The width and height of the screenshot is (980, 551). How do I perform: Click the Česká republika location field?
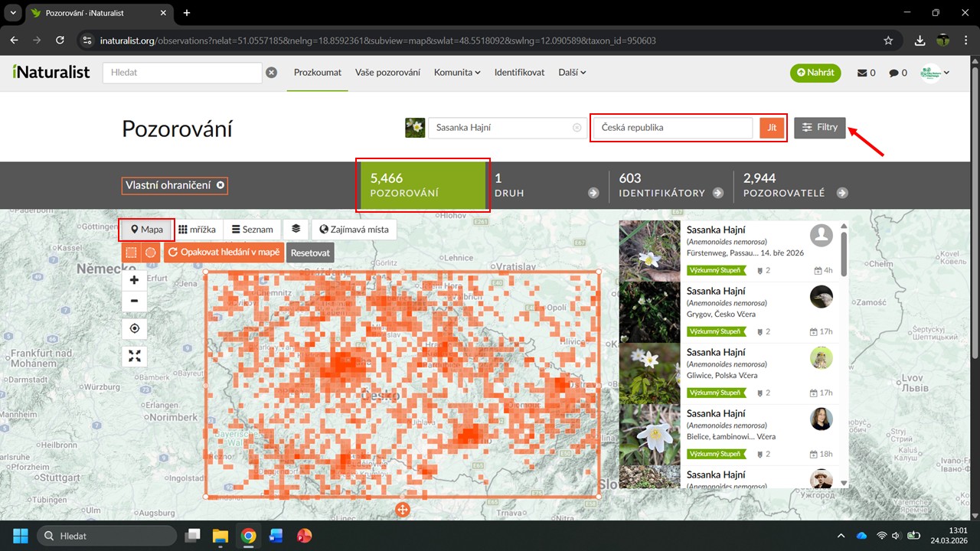673,128
